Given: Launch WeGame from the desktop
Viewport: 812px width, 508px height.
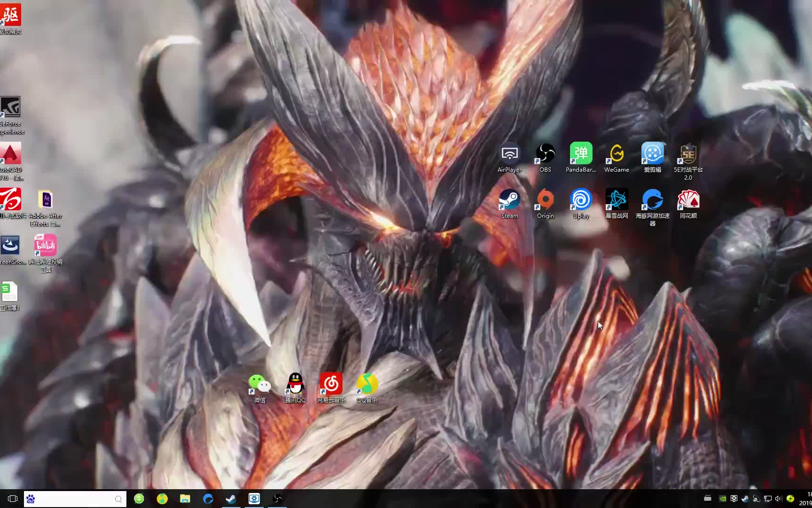Looking at the screenshot, I should pyautogui.click(x=617, y=158).
